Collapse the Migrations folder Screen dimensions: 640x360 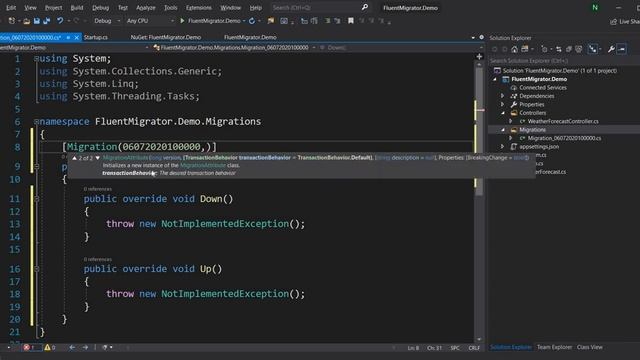pos(502,130)
